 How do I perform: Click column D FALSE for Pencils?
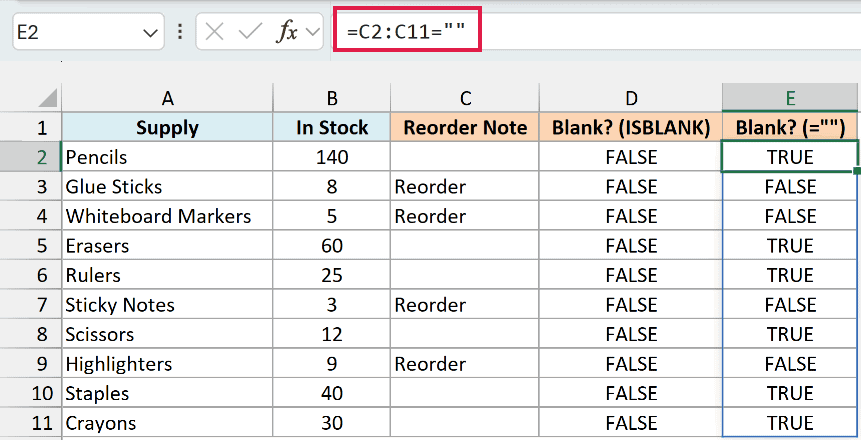point(631,157)
